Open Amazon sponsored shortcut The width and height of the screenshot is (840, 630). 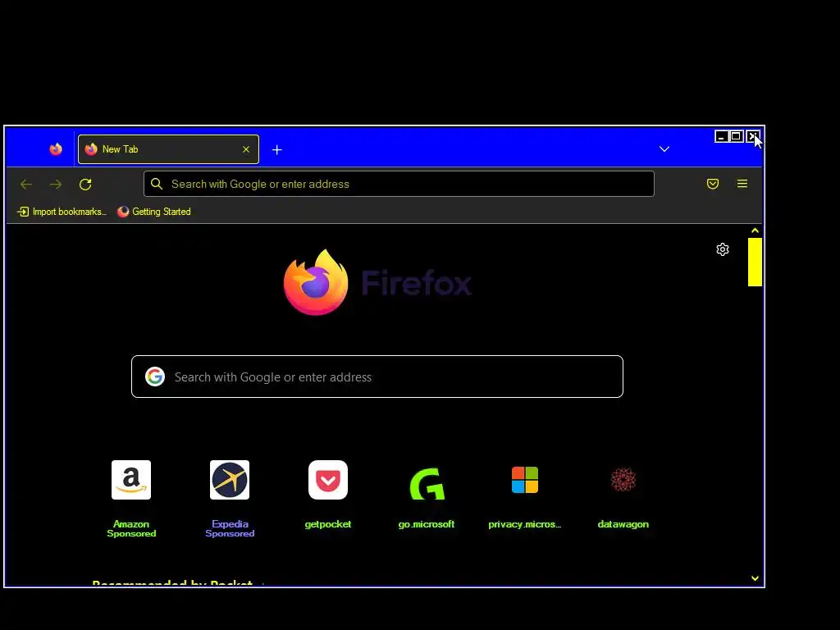pyautogui.click(x=131, y=499)
